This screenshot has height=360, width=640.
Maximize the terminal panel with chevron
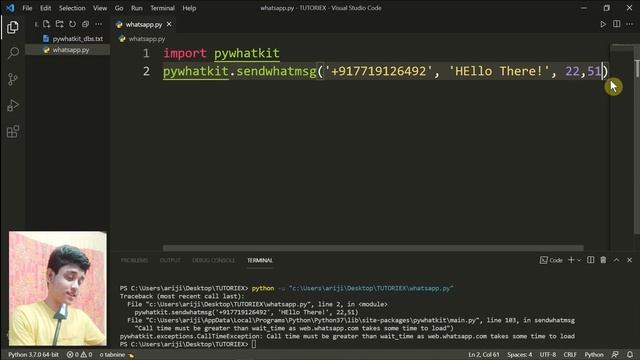tap(616, 260)
